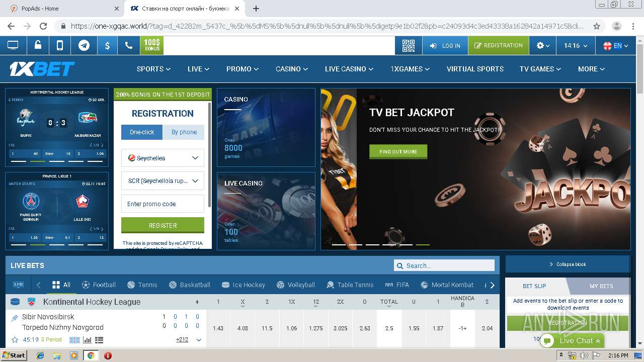Open the Windows Start menu
The height and width of the screenshot is (362, 644).
(14, 355)
